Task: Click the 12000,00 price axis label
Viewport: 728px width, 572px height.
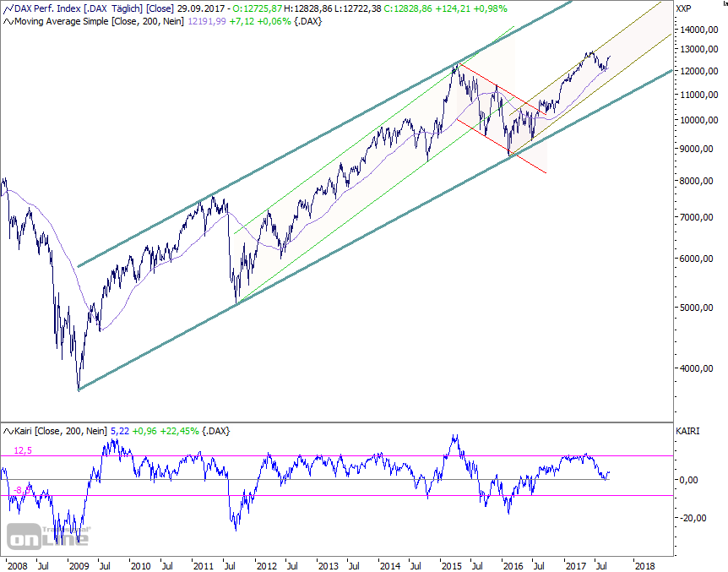Action: click(699, 71)
